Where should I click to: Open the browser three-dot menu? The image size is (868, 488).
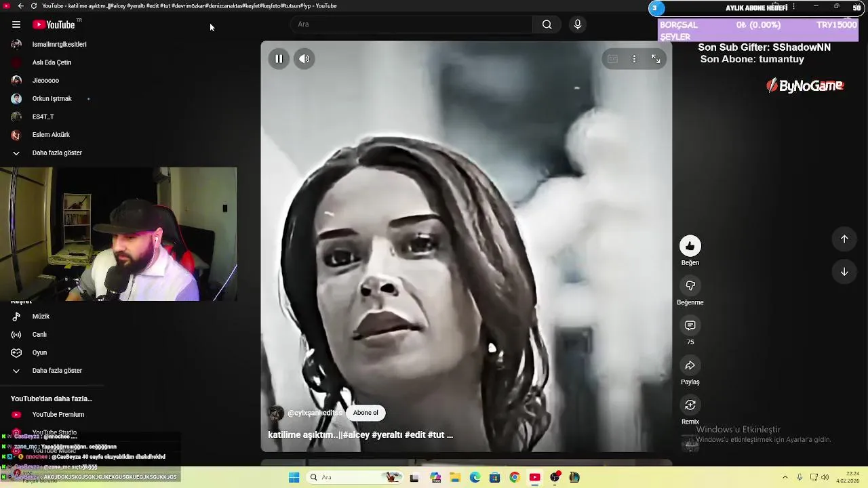click(793, 6)
